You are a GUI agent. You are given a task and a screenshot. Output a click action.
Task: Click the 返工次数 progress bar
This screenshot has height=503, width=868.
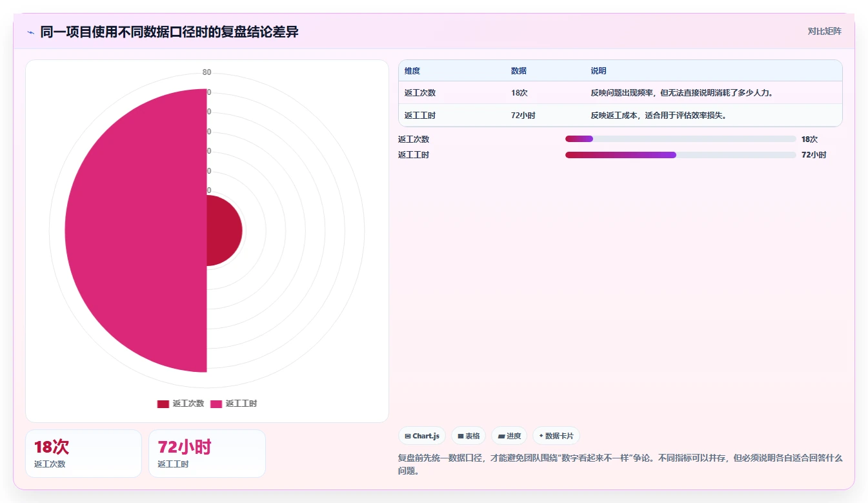[x=680, y=139]
